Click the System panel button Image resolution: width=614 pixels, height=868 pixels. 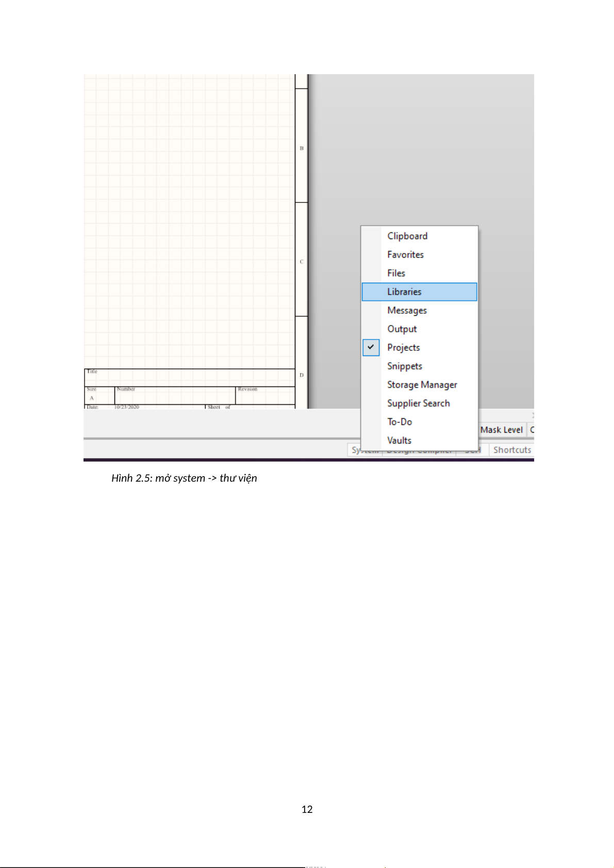tap(355, 450)
